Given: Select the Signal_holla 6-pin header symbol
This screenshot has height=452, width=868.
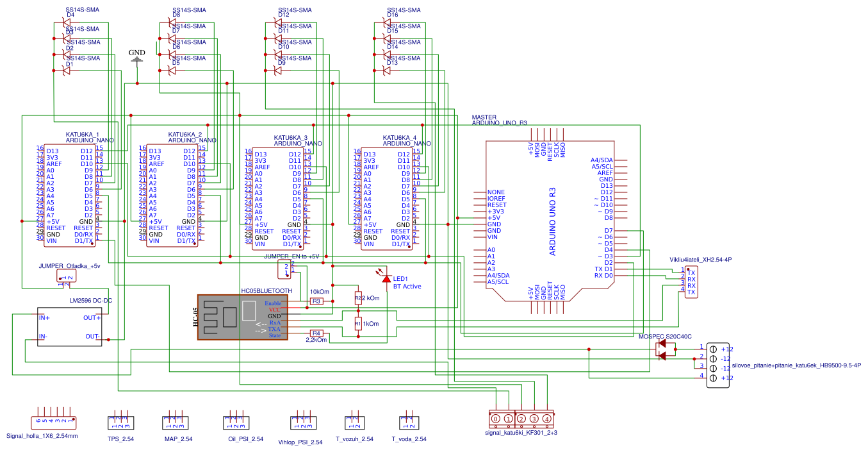Looking at the screenshot, I should click(x=54, y=422).
